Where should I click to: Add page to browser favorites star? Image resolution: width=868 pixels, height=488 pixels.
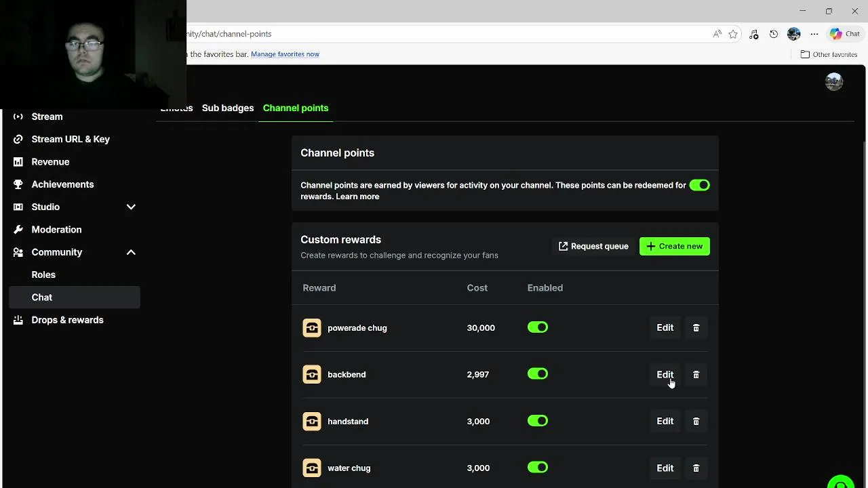[x=733, y=34]
